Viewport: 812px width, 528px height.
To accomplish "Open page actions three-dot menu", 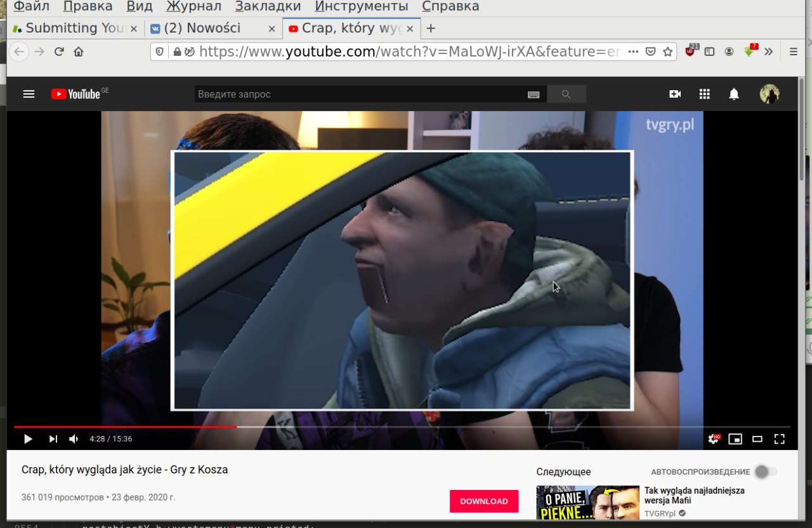I will tap(632, 51).
